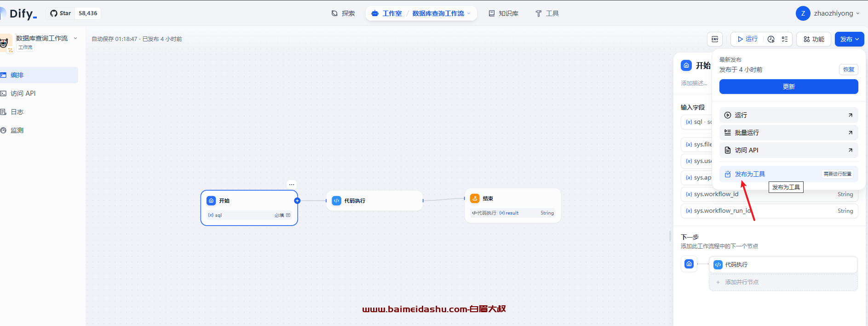Click the 开始 panel header icon
868x326 pixels.
(686, 65)
